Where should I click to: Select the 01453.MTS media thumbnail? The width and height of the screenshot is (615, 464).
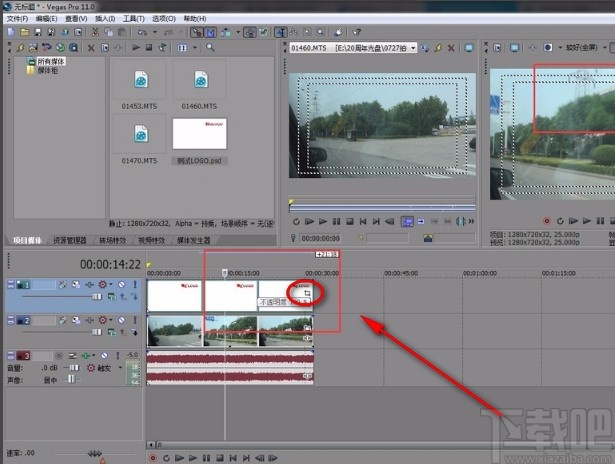point(141,81)
